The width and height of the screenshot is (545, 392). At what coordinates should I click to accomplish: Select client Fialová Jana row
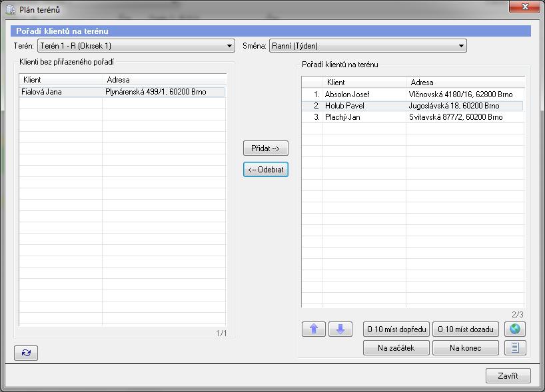pos(122,92)
